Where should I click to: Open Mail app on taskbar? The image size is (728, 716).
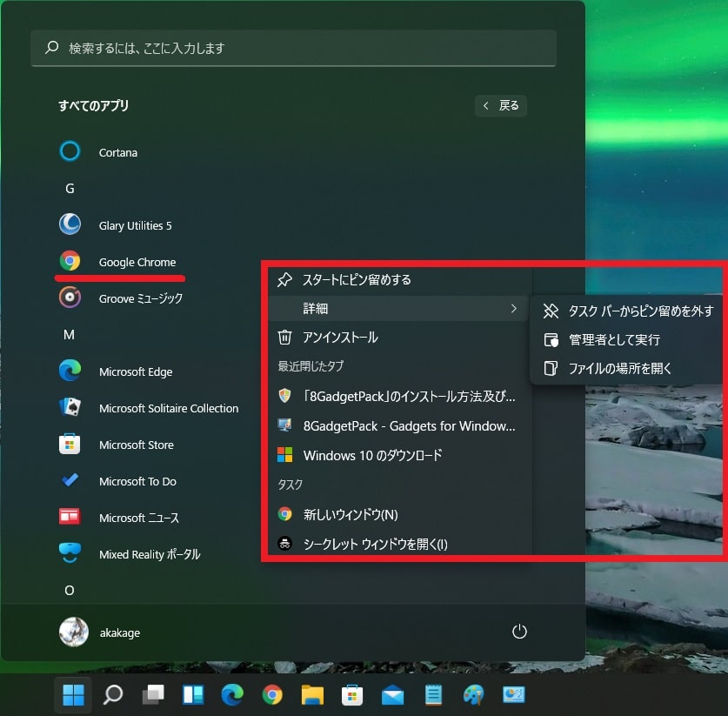coord(393,695)
